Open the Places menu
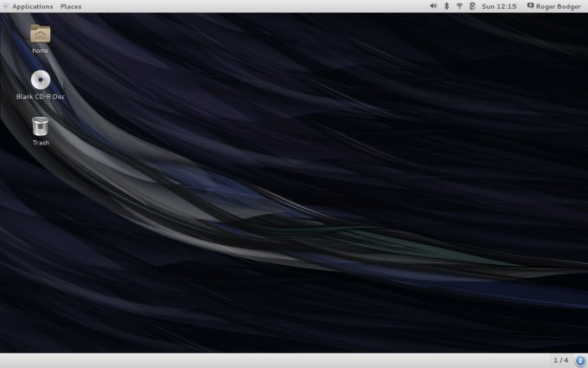The height and width of the screenshot is (368, 588). click(x=71, y=6)
